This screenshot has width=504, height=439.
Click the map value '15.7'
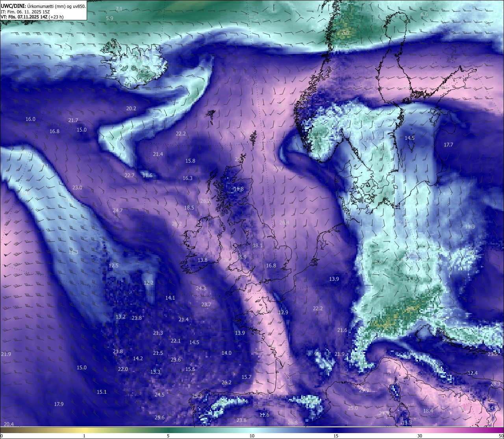coord(246,377)
